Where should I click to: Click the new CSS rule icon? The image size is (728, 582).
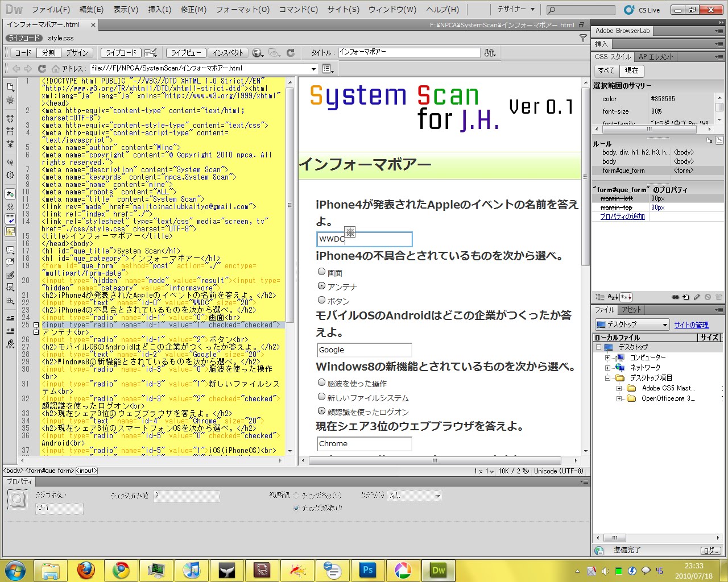tap(686, 297)
